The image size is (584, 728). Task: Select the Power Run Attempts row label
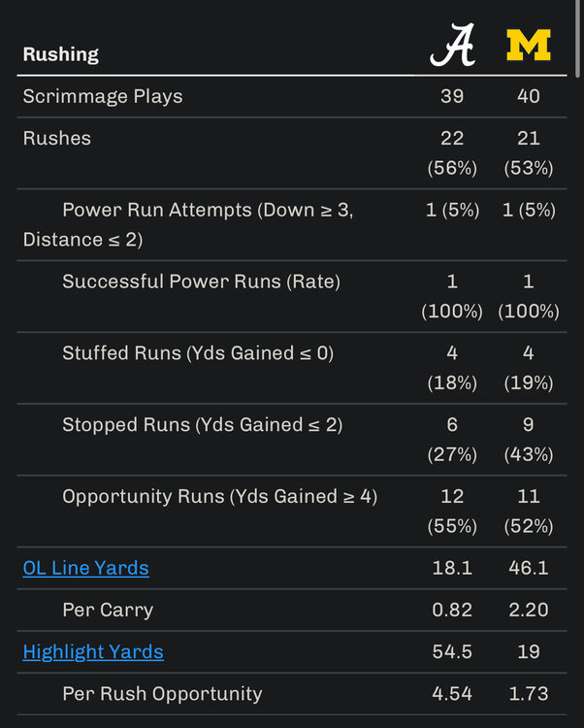coord(207,211)
